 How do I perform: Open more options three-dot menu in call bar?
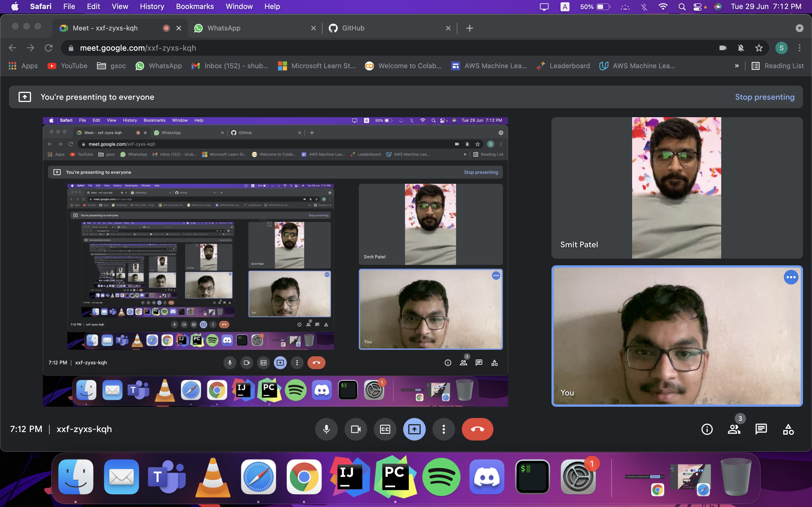click(443, 429)
